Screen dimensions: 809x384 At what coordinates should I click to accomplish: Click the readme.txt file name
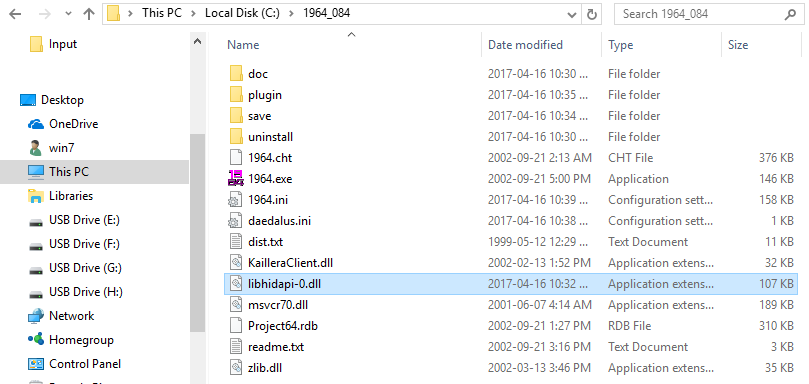pos(276,347)
